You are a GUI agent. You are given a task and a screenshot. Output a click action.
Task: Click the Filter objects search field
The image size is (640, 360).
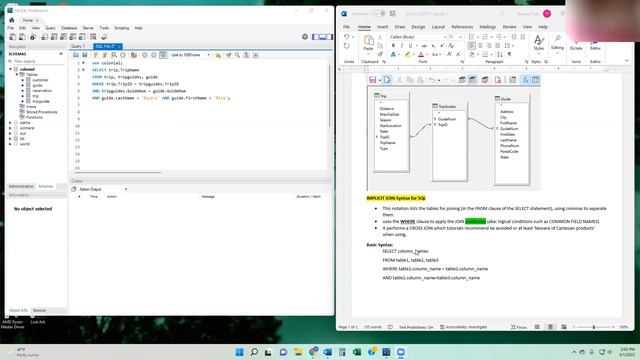[37, 61]
